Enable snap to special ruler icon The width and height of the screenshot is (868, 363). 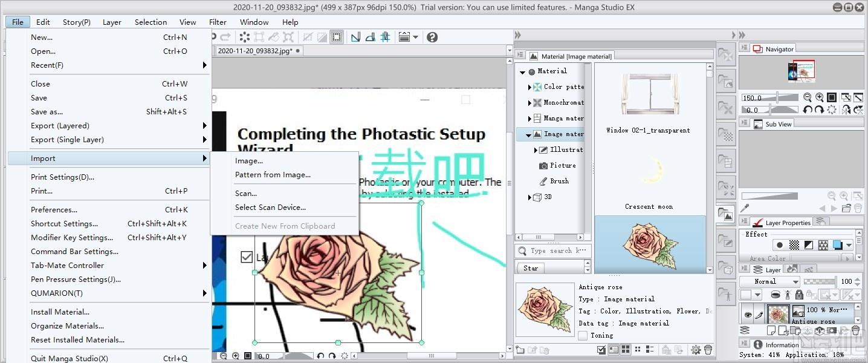tap(371, 37)
